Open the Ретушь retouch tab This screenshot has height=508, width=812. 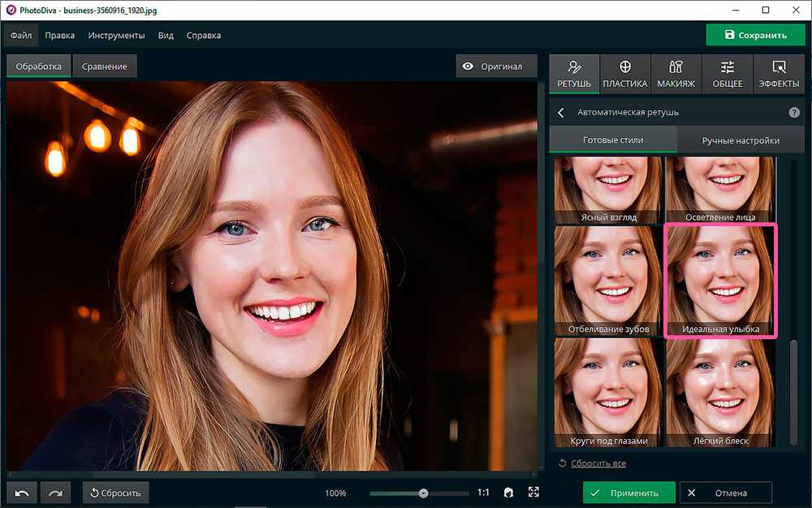click(x=574, y=74)
